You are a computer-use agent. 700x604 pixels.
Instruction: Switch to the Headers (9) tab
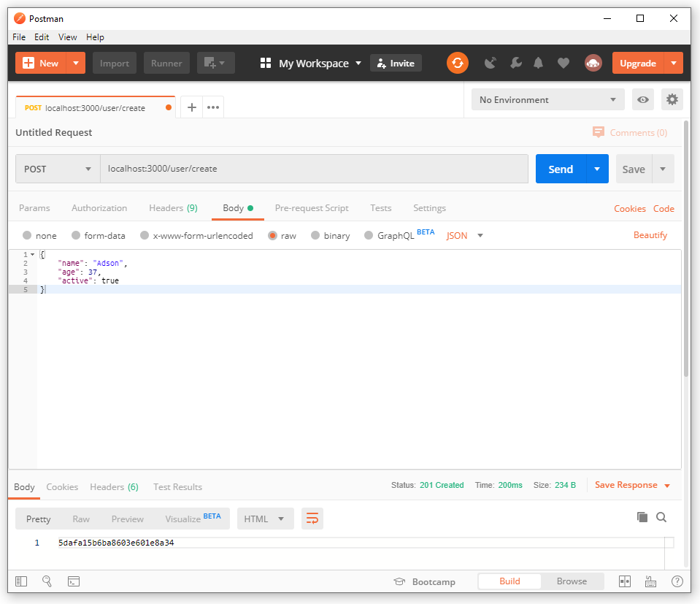click(173, 208)
